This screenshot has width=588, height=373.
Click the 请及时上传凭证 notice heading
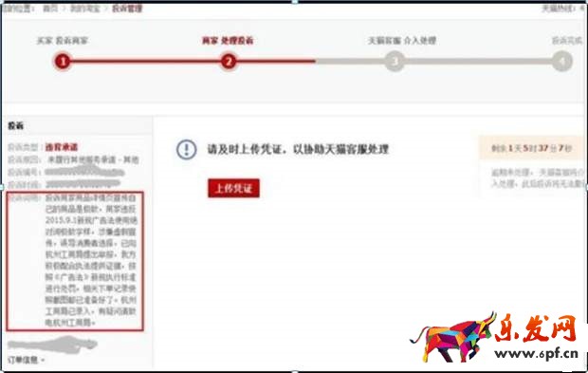(x=298, y=149)
